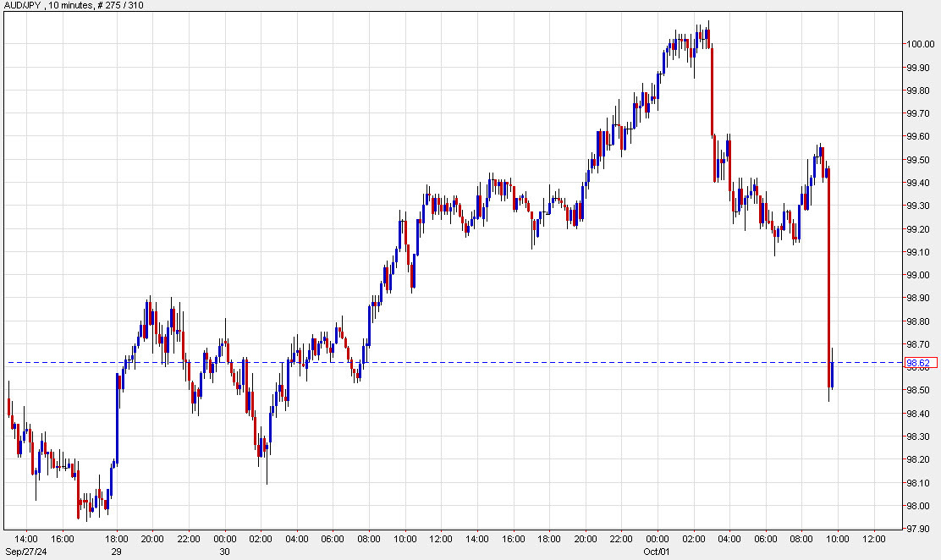Click the bar counter reading # 275 / 310
Screen dimensions: 941x560
[x=121, y=5]
